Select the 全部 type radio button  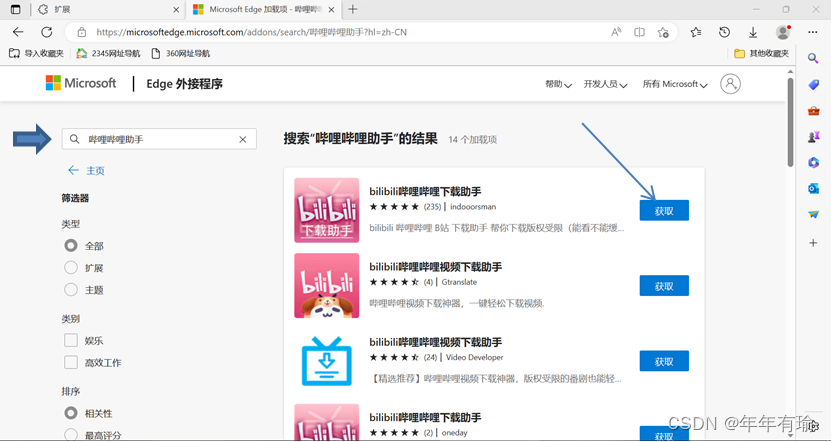[x=71, y=245]
